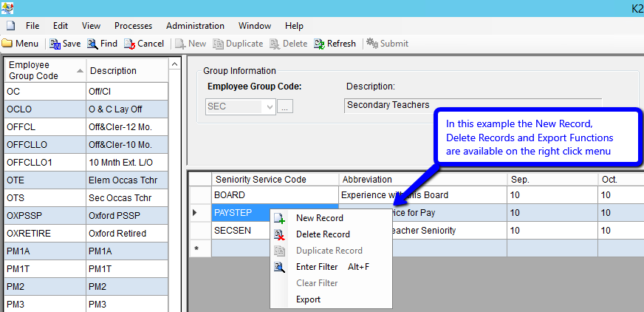Screen dimensions: 644x312
Task: Open the Processes menu
Action: pyautogui.click(x=133, y=26)
